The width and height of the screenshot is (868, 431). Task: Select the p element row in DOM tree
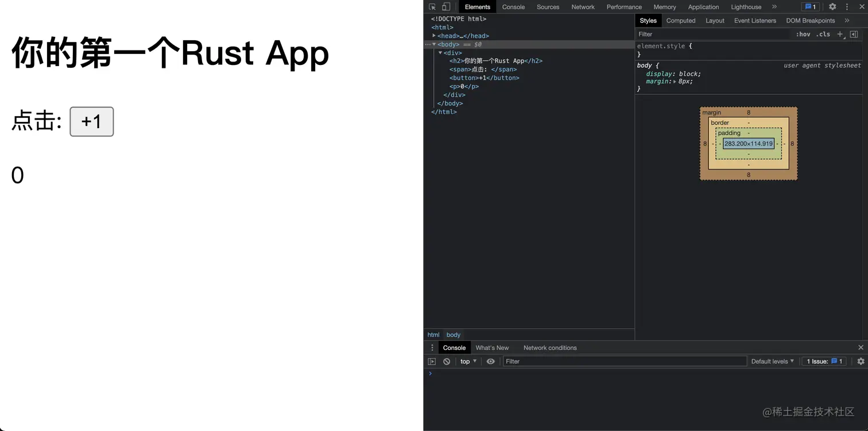tap(464, 86)
